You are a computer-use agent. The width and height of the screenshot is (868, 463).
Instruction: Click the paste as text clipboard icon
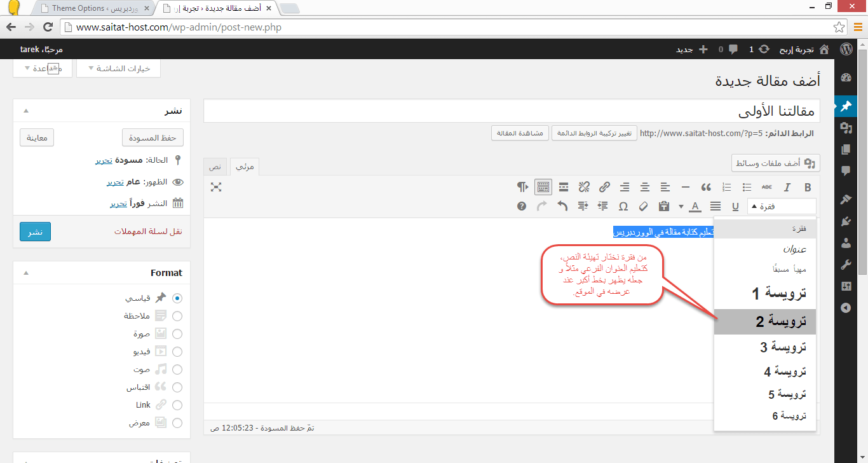coord(664,206)
